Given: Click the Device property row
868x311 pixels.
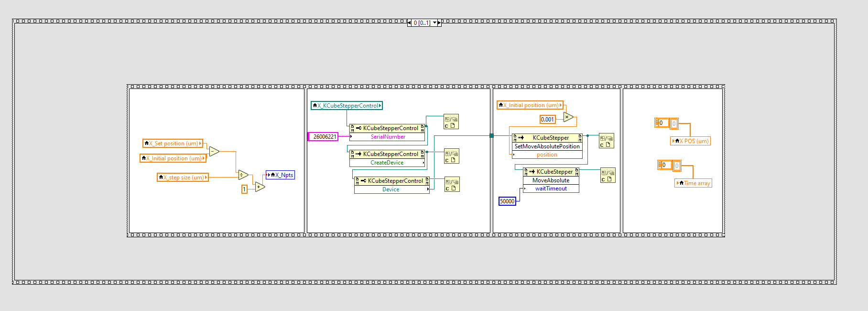Looking at the screenshot, I should [x=392, y=189].
